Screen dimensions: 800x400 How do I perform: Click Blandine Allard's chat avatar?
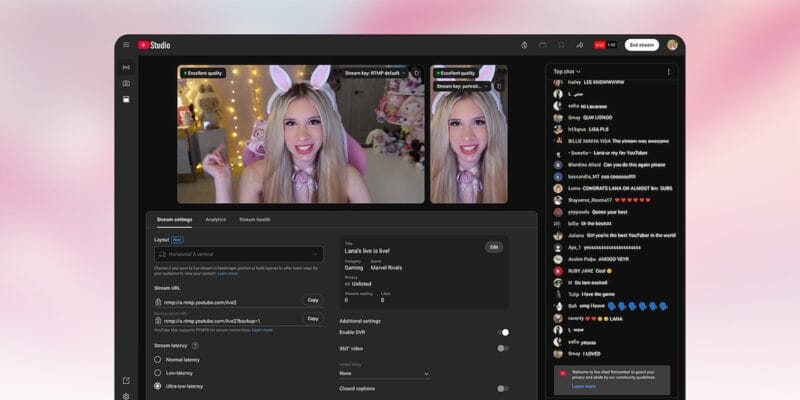[558, 165]
